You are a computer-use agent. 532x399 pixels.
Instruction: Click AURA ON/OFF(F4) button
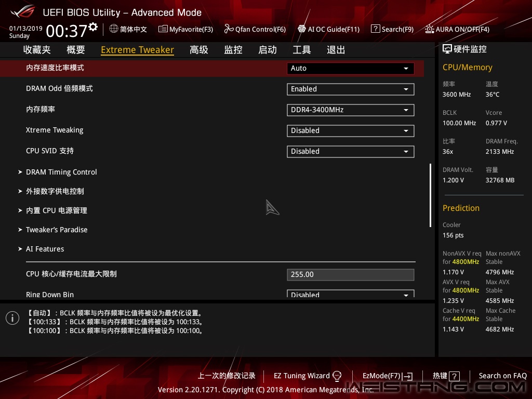457,29
